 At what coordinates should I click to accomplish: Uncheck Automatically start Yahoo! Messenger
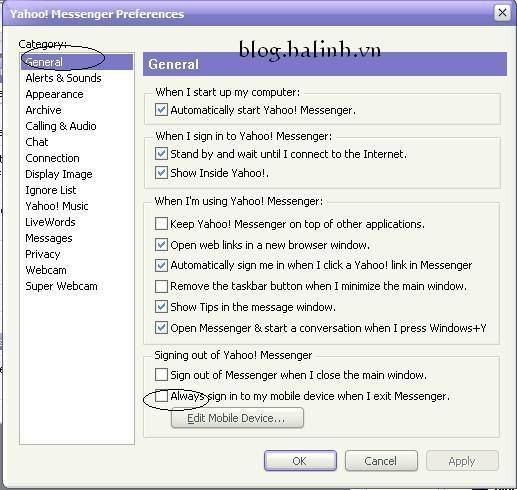tap(161, 110)
